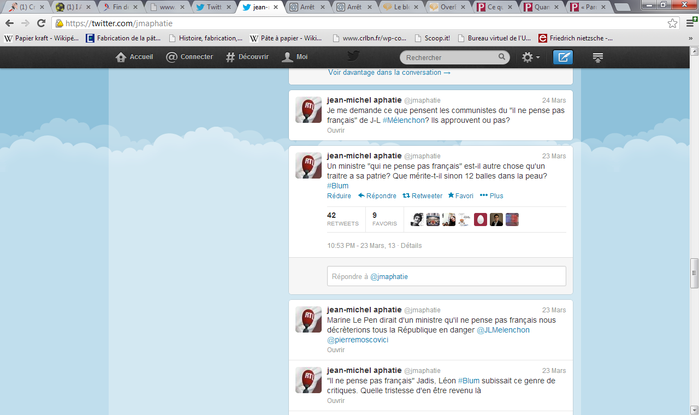Switch to the Le bl browser tab

coord(401,7)
